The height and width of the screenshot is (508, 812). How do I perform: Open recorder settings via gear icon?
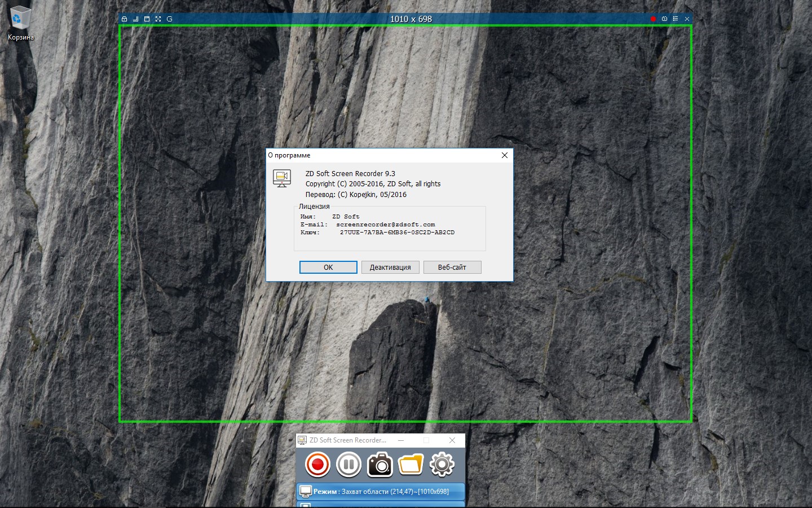point(442,465)
